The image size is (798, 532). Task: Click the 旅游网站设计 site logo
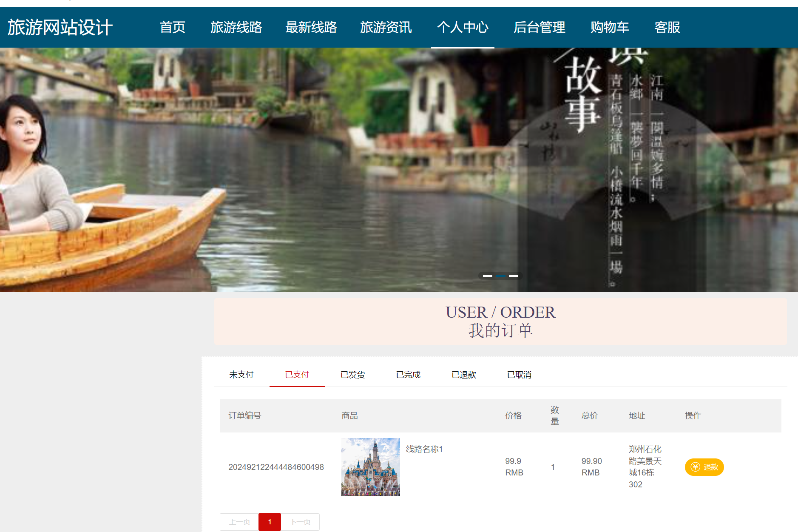(x=60, y=27)
